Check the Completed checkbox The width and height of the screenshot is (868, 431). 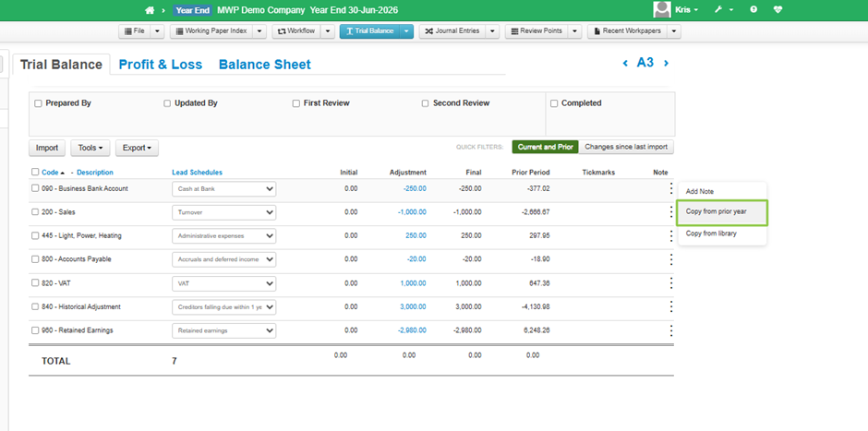coord(554,103)
